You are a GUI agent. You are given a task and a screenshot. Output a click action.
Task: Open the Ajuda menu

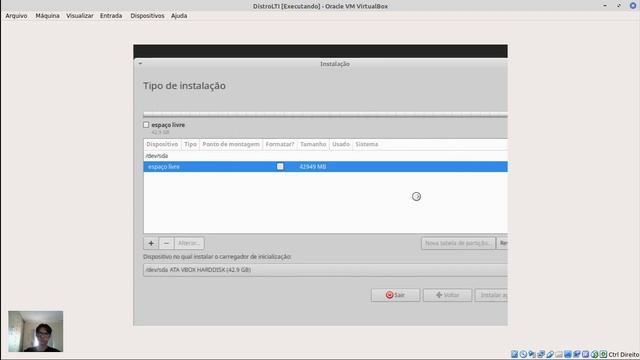(x=179, y=16)
